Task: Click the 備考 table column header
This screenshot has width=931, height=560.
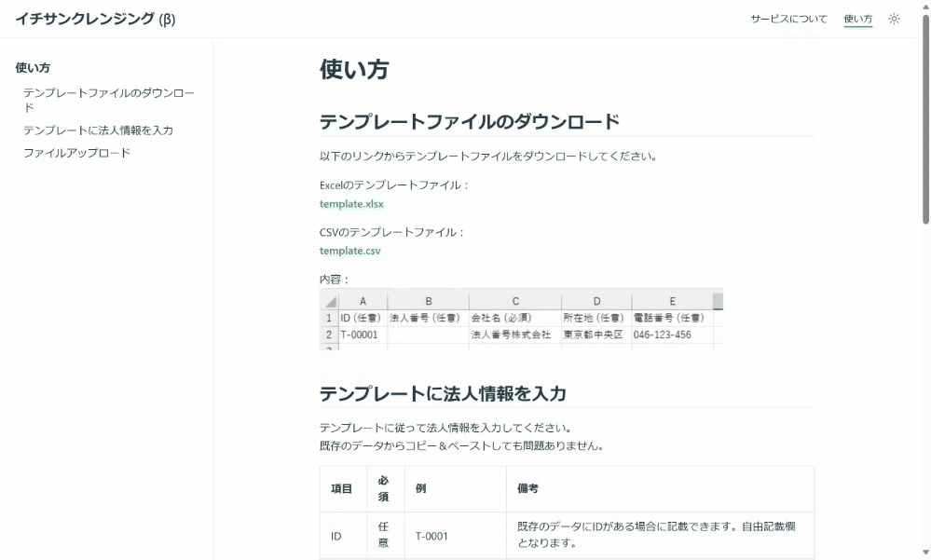Action: tap(527, 488)
